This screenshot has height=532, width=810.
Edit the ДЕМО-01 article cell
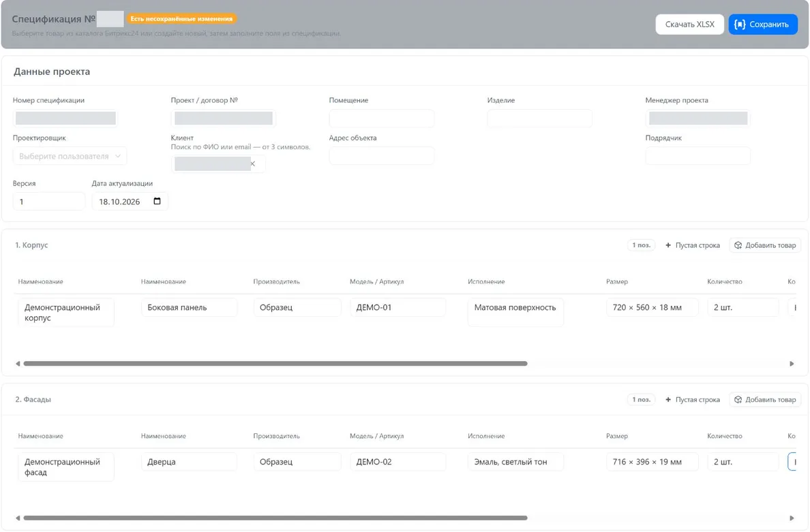tap(397, 307)
